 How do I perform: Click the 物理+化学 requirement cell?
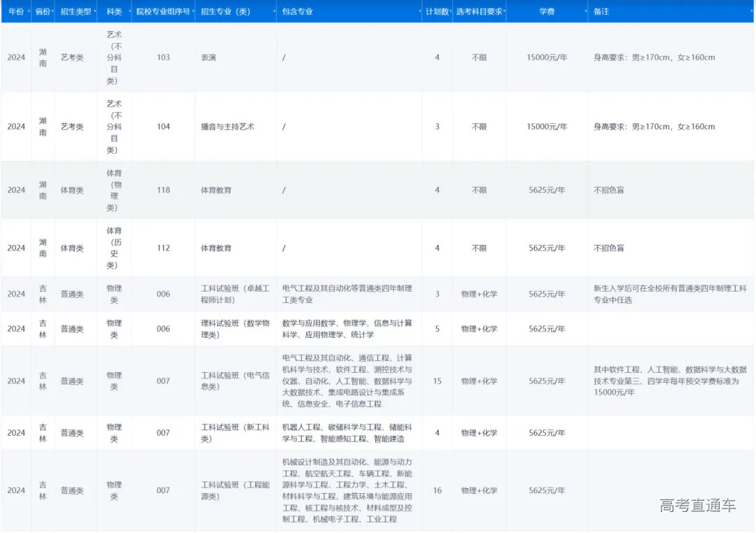click(480, 294)
